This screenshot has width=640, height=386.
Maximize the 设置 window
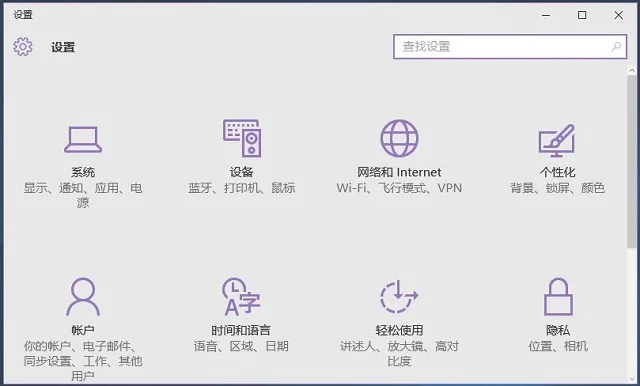click(582, 15)
